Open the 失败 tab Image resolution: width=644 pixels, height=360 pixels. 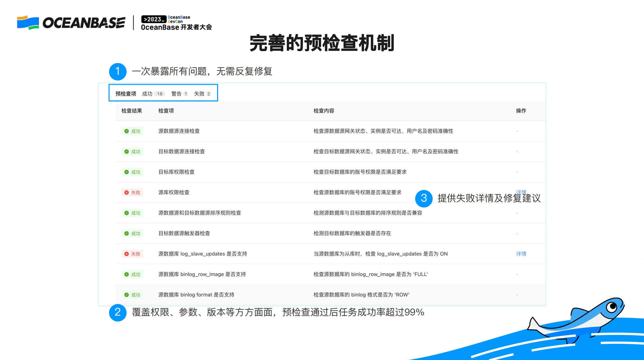[x=200, y=94]
